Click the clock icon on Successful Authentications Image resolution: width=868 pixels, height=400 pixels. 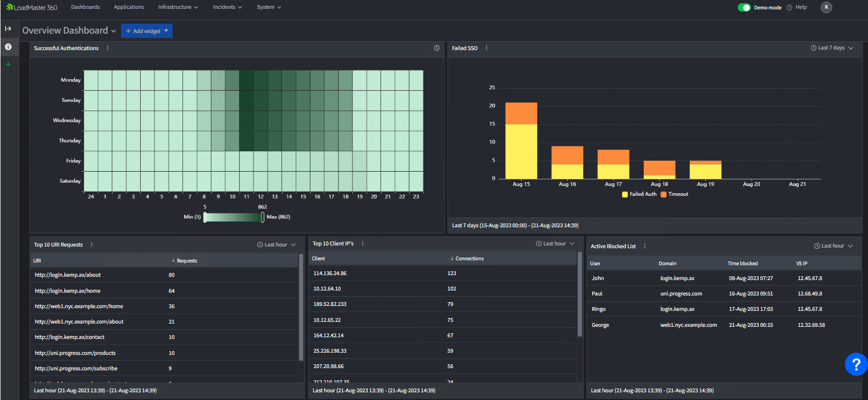(437, 48)
